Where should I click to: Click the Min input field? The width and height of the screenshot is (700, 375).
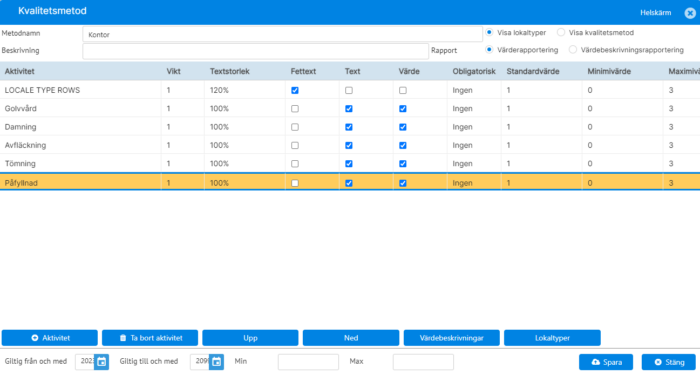308,362
